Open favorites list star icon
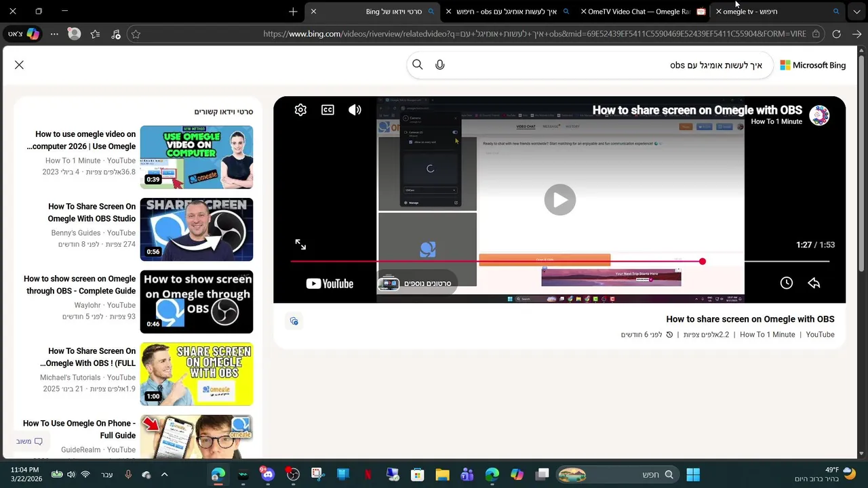868x488 pixels. coord(95,34)
